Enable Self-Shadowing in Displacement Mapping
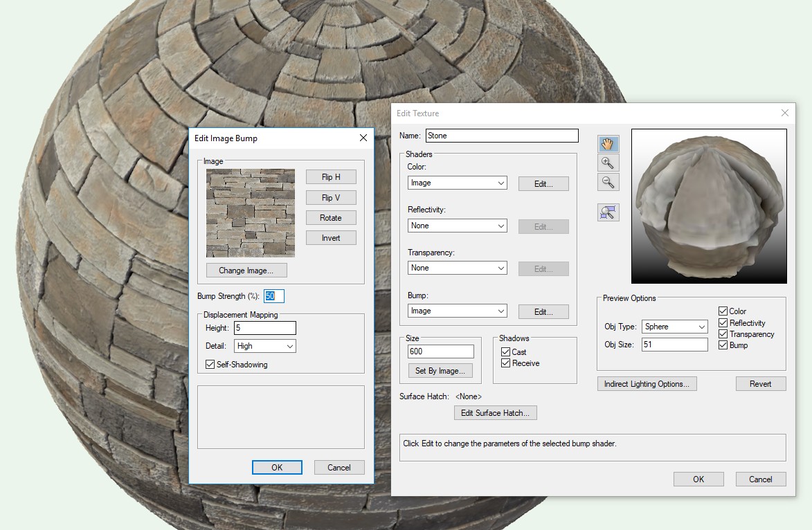812x530 pixels. click(209, 364)
